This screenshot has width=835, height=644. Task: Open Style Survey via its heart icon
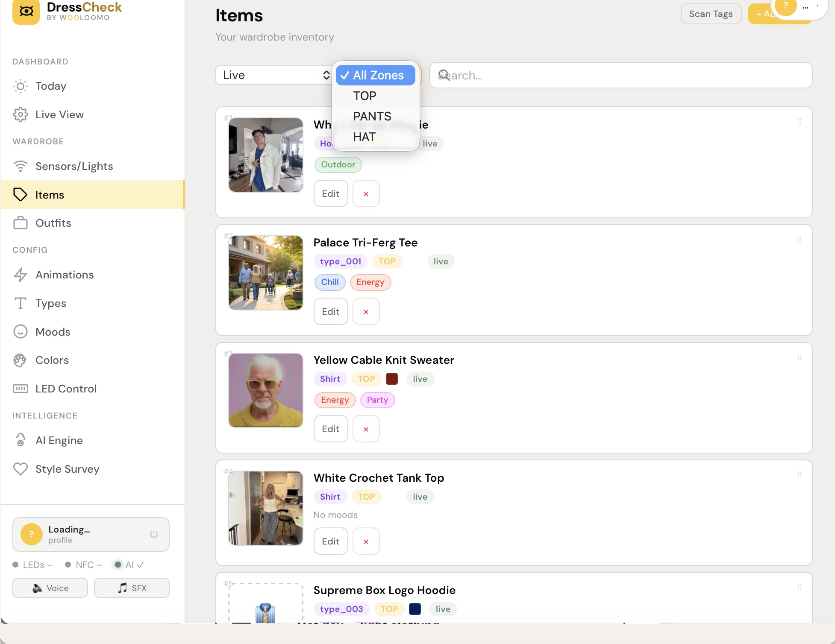(x=20, y=469)
